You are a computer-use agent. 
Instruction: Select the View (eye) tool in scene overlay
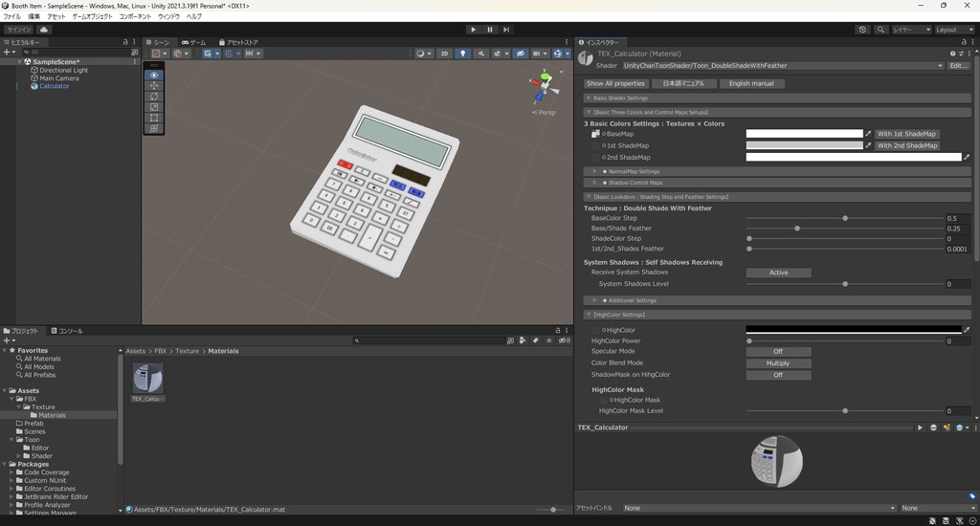coord(154,75)
